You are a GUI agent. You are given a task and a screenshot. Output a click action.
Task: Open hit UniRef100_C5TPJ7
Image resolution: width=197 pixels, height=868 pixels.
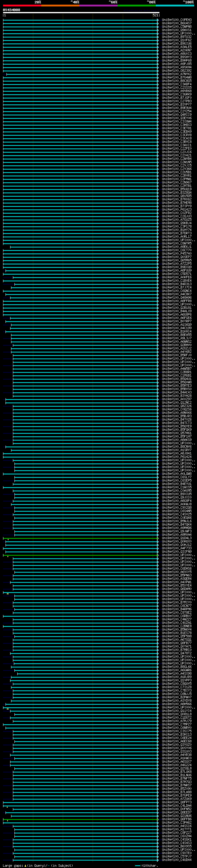coord(177,857)
